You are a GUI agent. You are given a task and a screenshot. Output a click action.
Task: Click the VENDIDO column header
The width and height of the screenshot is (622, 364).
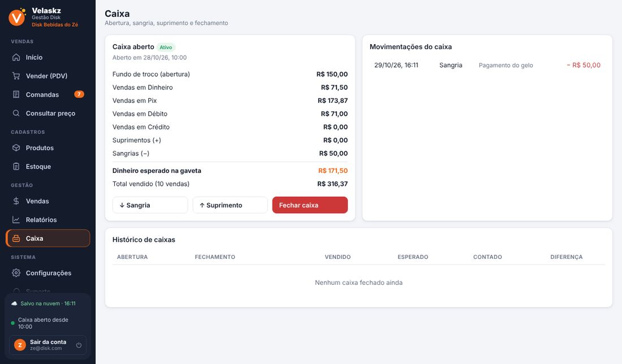tap(338, 257)
